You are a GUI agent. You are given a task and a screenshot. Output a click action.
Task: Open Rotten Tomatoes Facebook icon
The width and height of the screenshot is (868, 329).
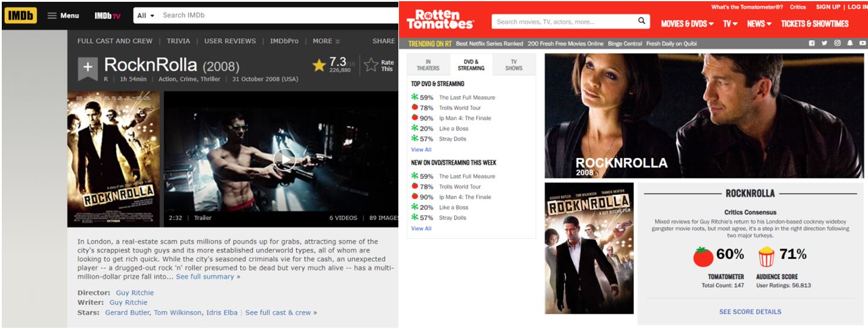812,43
